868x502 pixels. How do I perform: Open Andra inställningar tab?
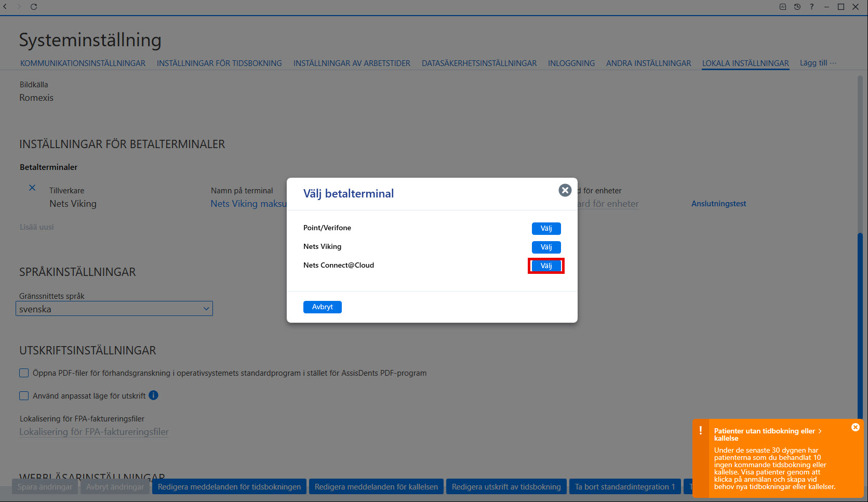coord(648,63)
